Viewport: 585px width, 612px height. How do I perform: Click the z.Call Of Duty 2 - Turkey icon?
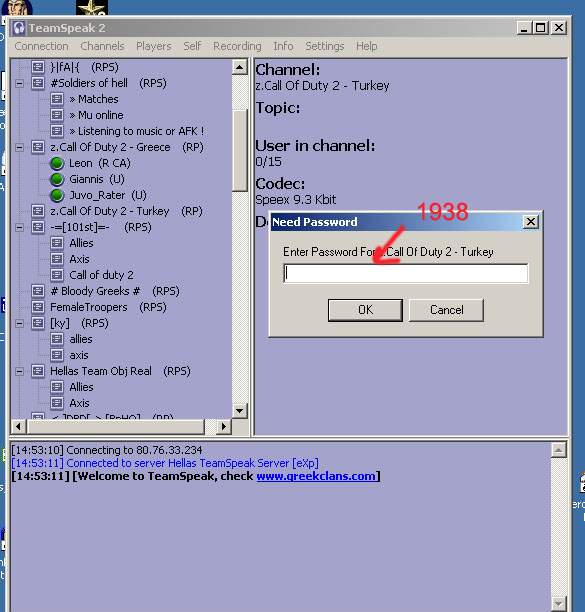pos(38,211)
